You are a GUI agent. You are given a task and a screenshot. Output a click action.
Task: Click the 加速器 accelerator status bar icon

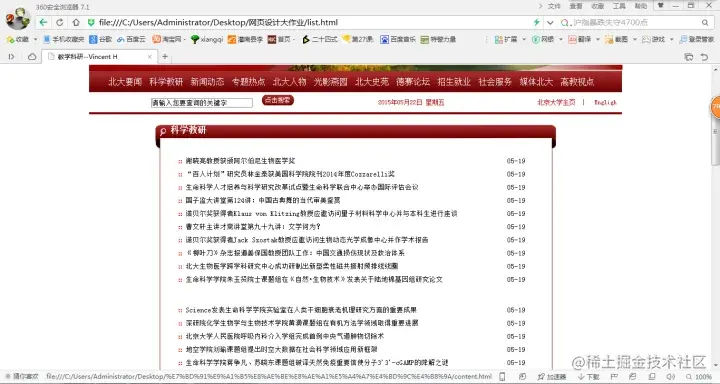(x=552, y=377)
